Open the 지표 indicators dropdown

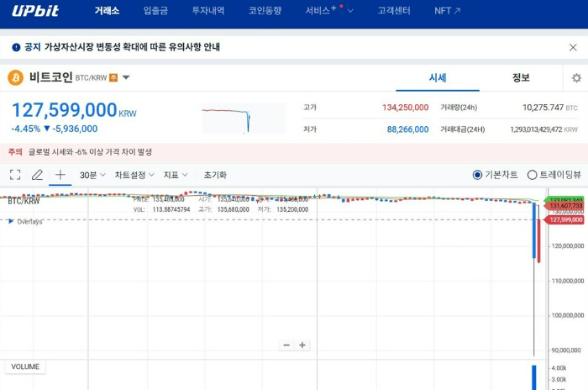point(176,175)
